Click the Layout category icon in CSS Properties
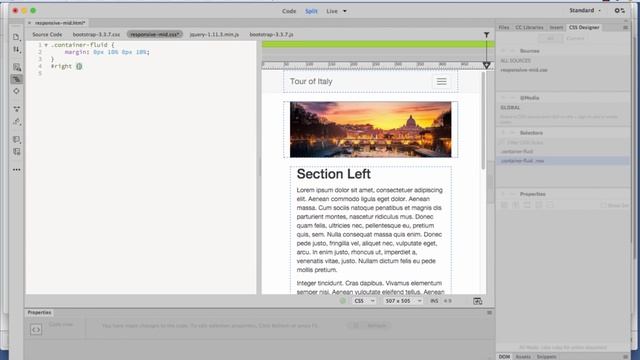 504,205
